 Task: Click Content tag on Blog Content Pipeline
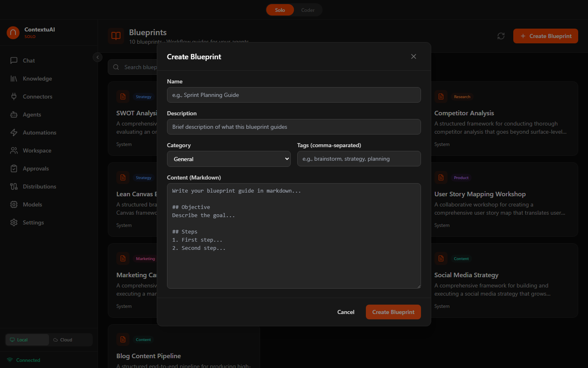[143, 340]
